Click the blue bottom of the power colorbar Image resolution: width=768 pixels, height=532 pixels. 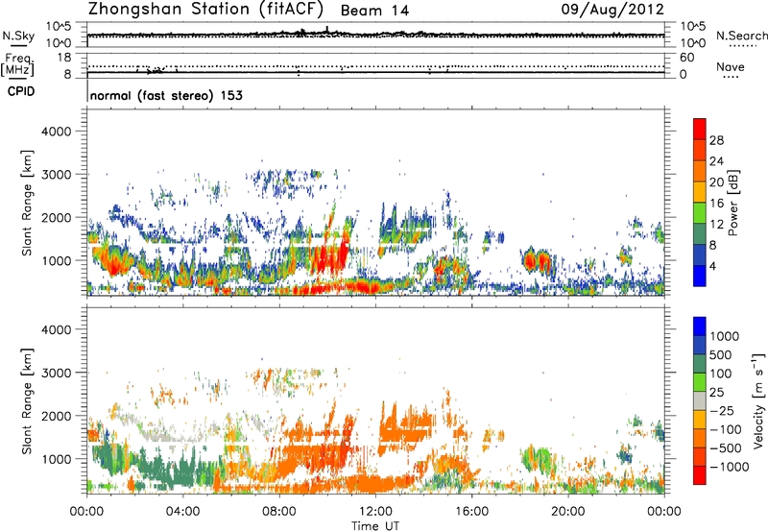click(700, 277)
